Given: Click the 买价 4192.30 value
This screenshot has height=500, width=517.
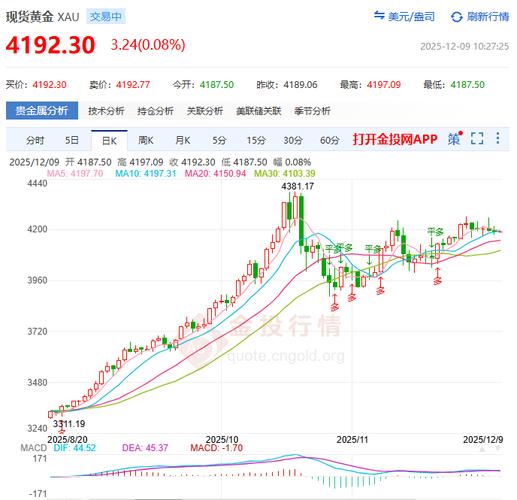Looking at the screenshot, I should click(x=49, y=85).
